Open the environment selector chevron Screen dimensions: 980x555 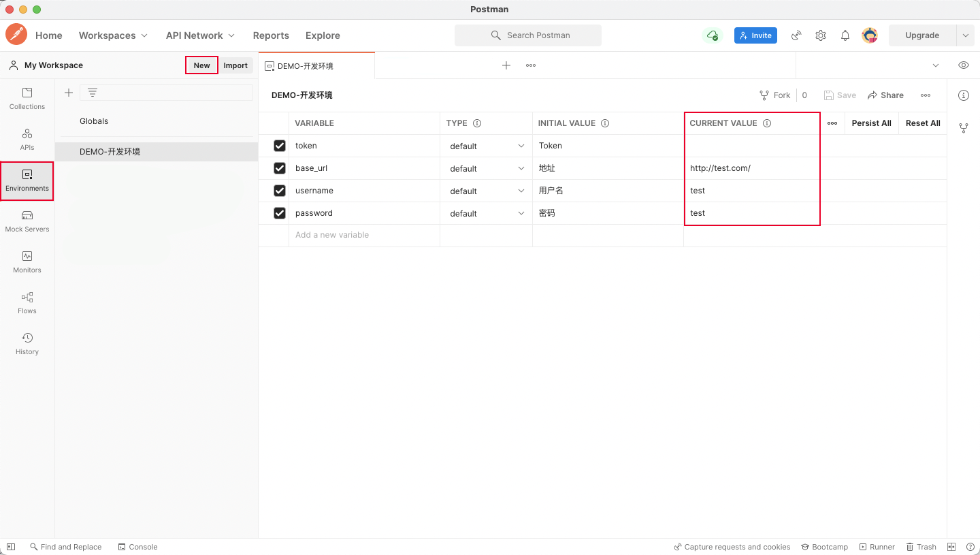936,65
